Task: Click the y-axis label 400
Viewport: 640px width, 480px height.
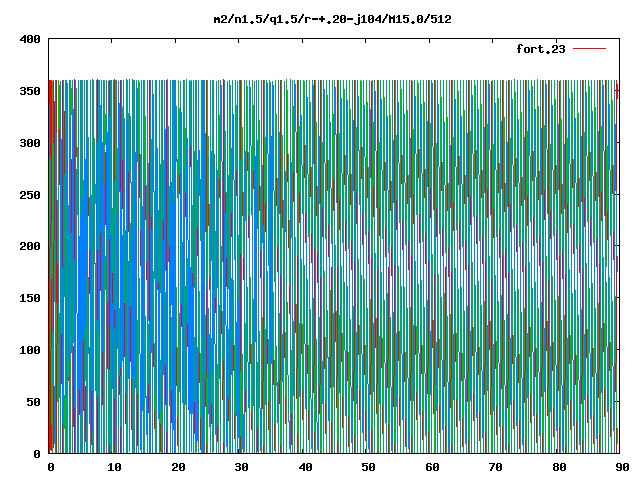Action: 30,40
